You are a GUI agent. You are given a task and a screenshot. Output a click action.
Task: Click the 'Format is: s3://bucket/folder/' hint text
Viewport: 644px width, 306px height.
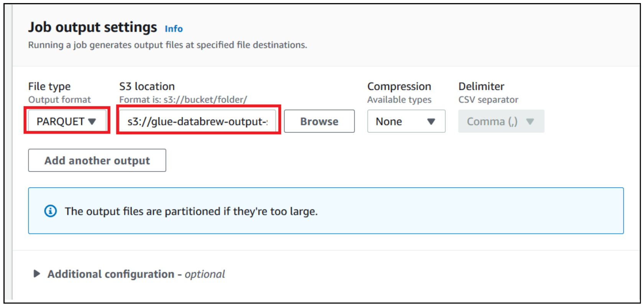183,99
